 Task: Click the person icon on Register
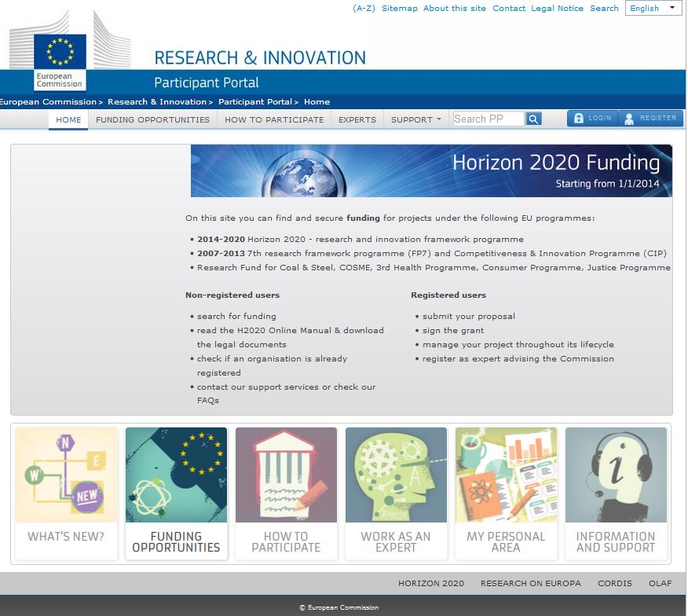(629, 119)
